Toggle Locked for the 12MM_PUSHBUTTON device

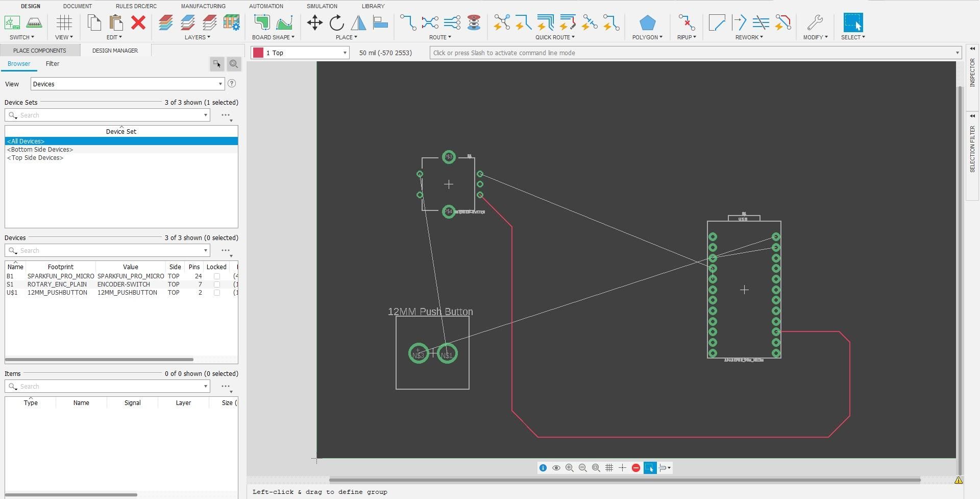[217, 292]
